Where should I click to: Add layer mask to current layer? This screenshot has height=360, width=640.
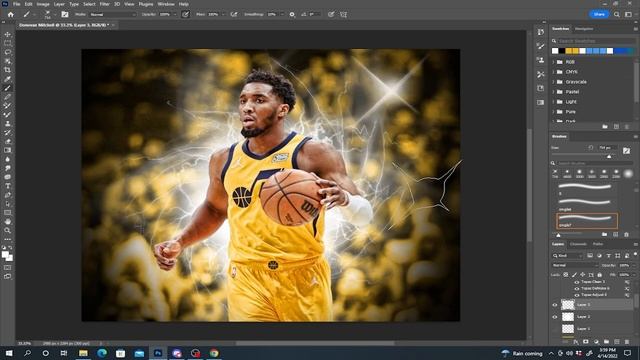[x=586, y=342]
